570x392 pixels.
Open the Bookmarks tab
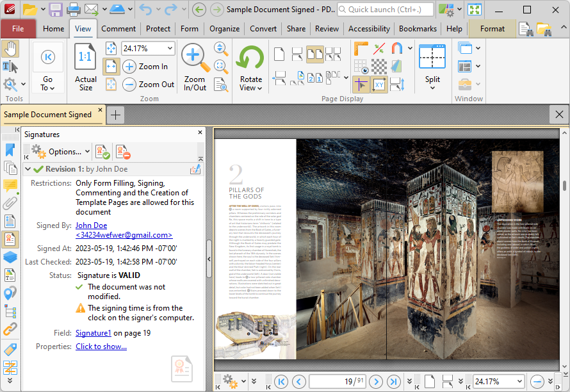418,29
